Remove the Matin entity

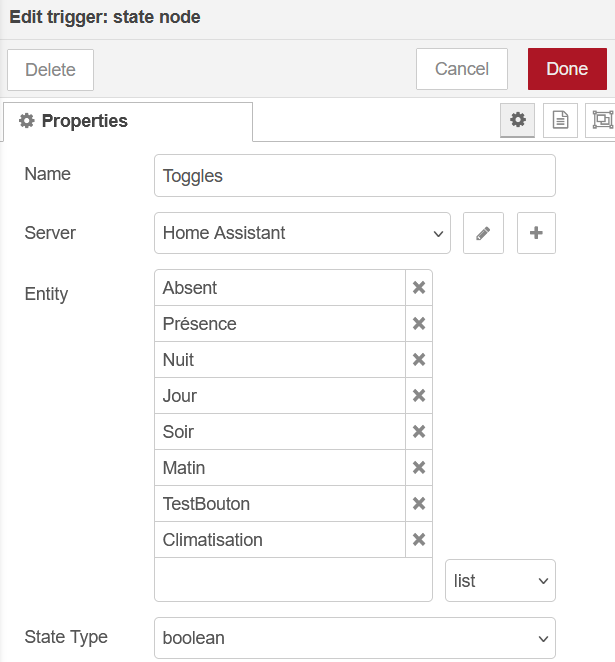point(419,468)
